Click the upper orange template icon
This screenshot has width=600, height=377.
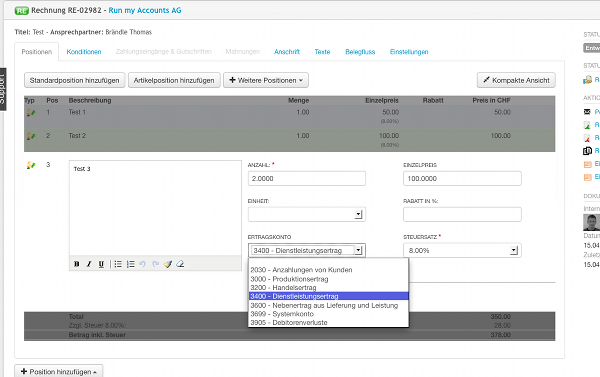(587, 164)
